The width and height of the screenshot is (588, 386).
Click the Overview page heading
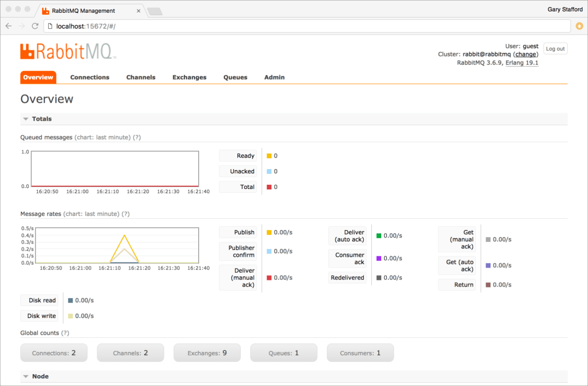pyautogui.click(x=47, y=99)
